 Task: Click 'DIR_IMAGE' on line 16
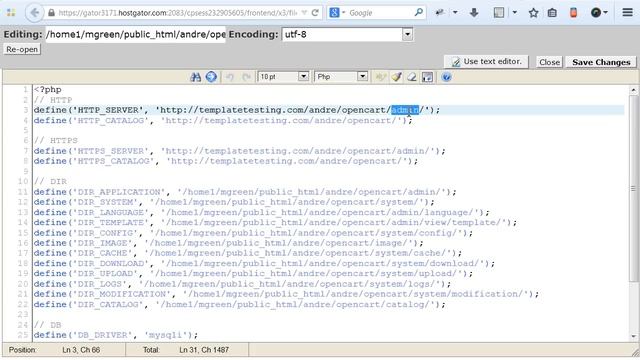(x=102, y=243)
